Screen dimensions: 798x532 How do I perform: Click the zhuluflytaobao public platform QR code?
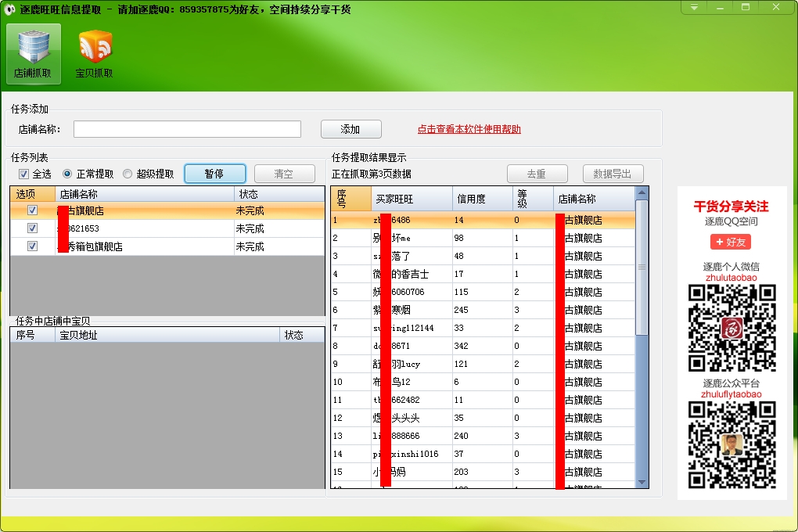pos(731,445)
